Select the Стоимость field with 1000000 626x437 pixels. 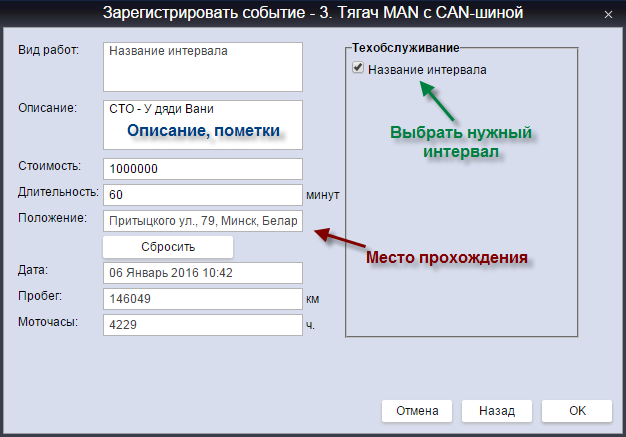tap(202, 169)
